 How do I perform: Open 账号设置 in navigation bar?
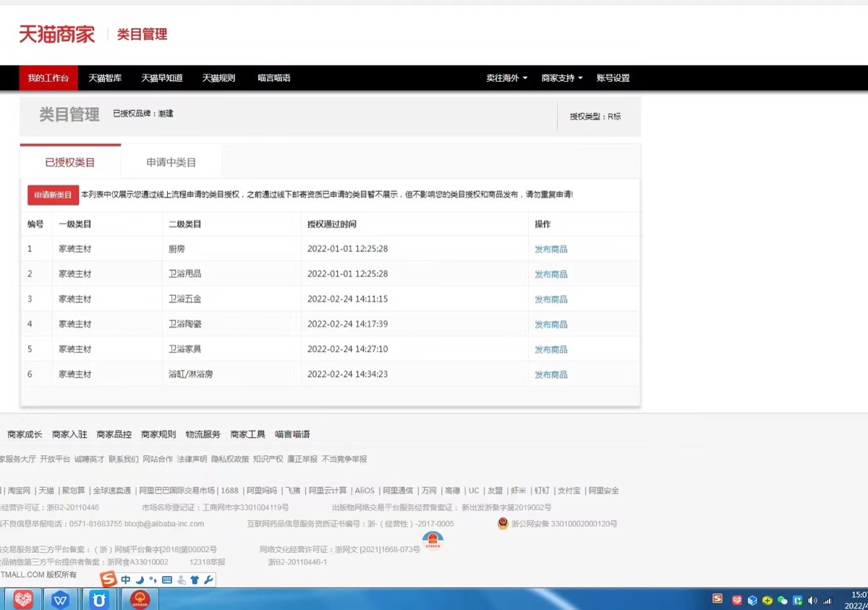click(613, 78)
